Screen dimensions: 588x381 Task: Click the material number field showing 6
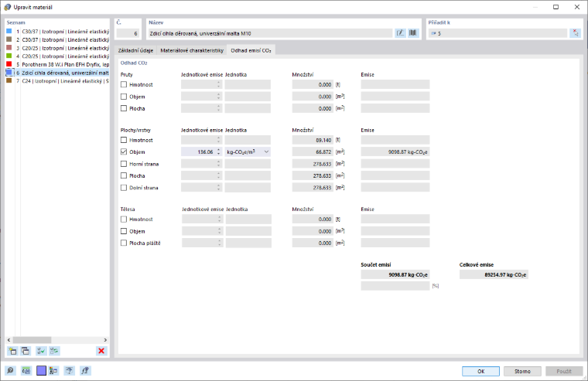click(128, 33)
